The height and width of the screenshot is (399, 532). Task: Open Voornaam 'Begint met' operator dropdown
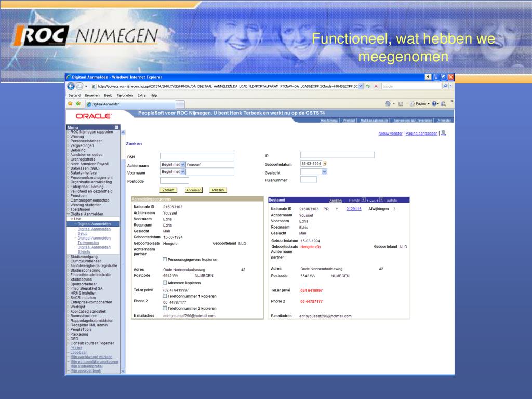[182, 171]
